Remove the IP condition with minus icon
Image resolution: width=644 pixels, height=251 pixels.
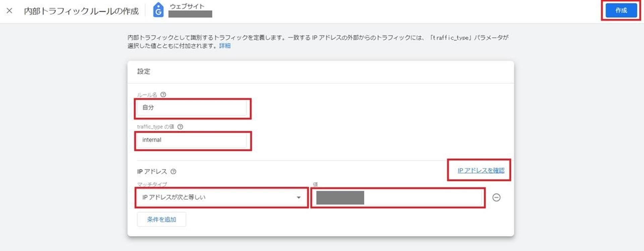click(496, 198)
